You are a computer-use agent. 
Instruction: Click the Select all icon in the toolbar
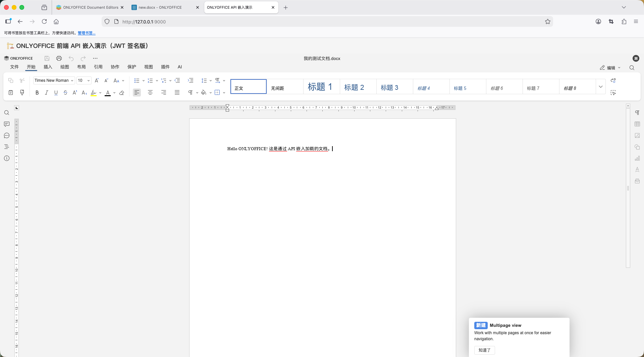click(x=613, y=93)
